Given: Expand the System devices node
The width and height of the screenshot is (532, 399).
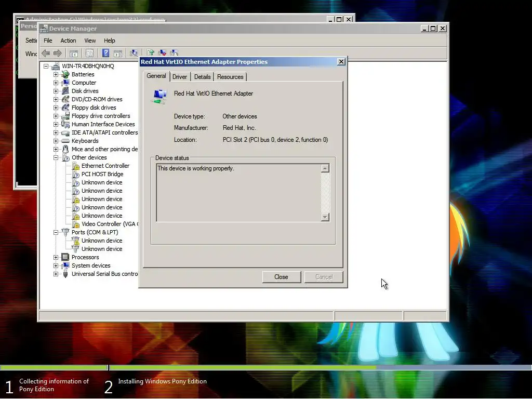Looking at the screenshot, I should pyautogui.click(x=56, y=265).
